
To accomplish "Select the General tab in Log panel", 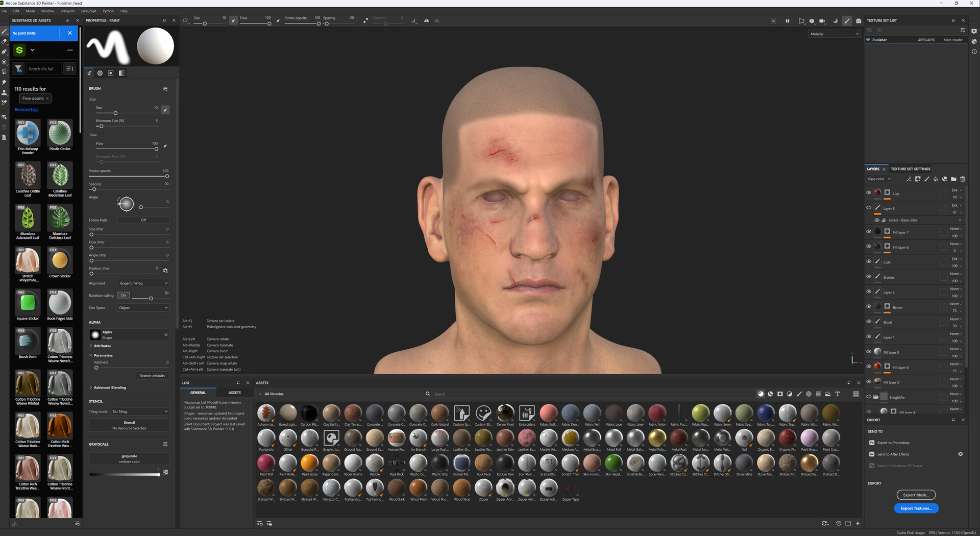I will (198, 393).
